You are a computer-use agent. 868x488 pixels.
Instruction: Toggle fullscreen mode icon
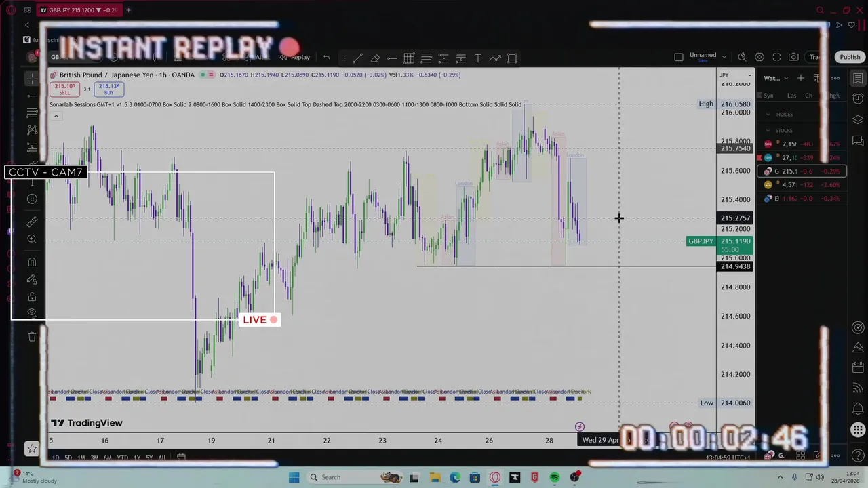(x=776, y=57)
